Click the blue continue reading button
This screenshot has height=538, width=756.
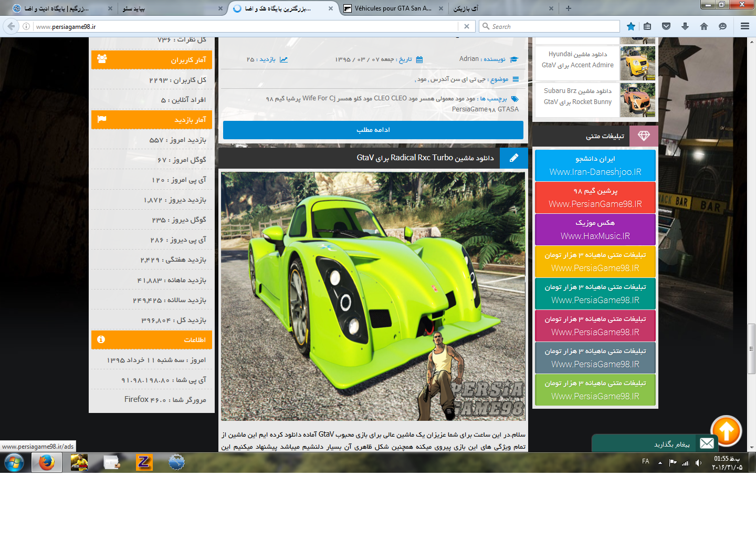tap(373, 130)
